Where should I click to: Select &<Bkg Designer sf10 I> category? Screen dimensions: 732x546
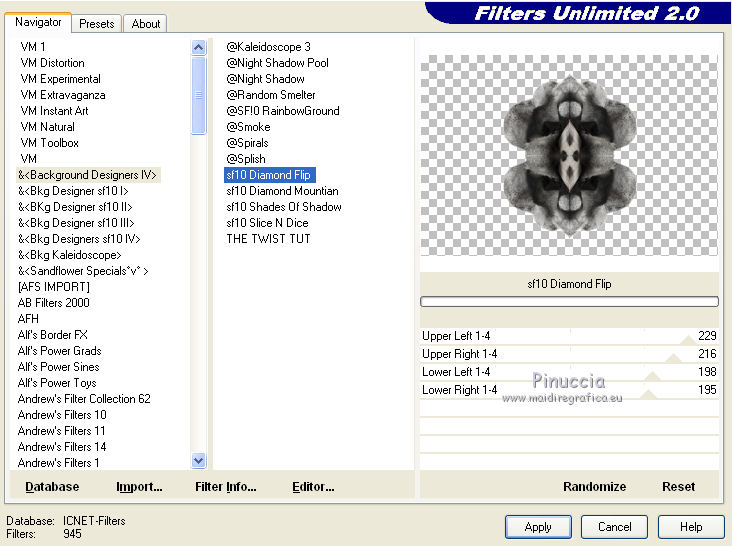tap(73, 191)
